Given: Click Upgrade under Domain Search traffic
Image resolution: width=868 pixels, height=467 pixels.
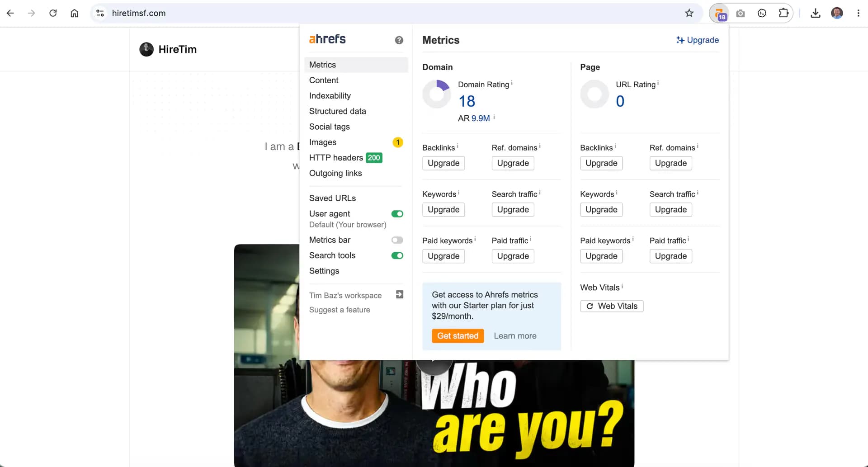Looking at the screenshot, I should point(513,210).
